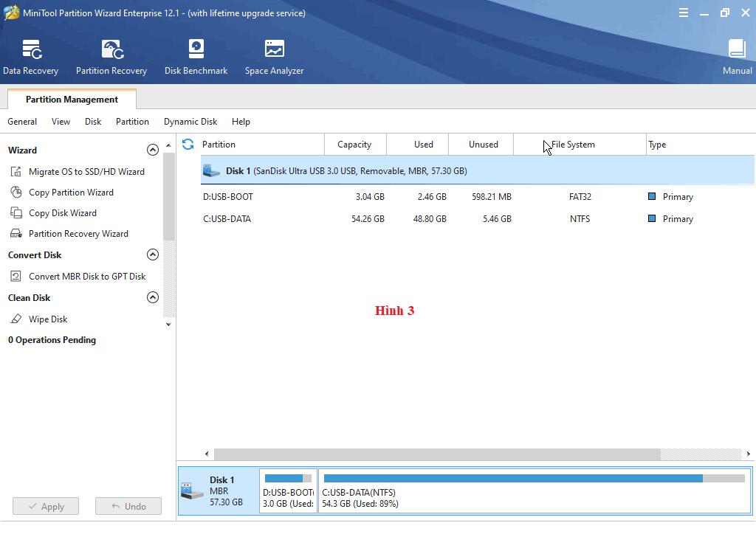Open the Space Analyzer tool
The height and width of the screenshot is (537, 756).
coord(274,58)
